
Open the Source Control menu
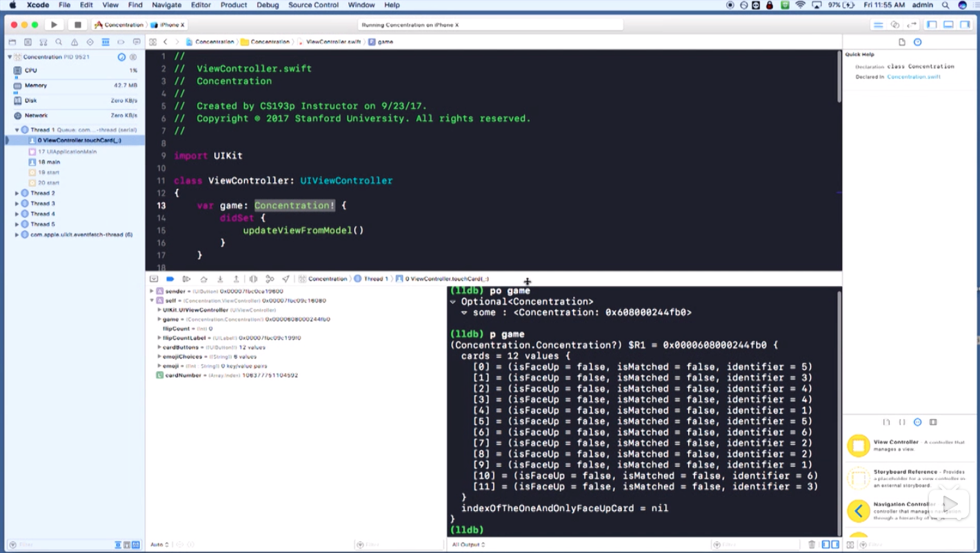tap(313, 5)
